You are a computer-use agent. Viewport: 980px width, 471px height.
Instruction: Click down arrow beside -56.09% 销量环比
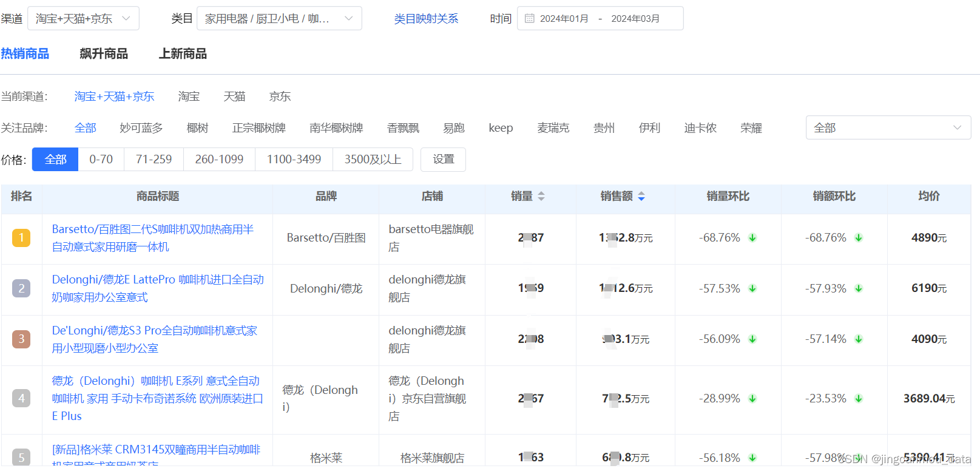click(752, 339)
